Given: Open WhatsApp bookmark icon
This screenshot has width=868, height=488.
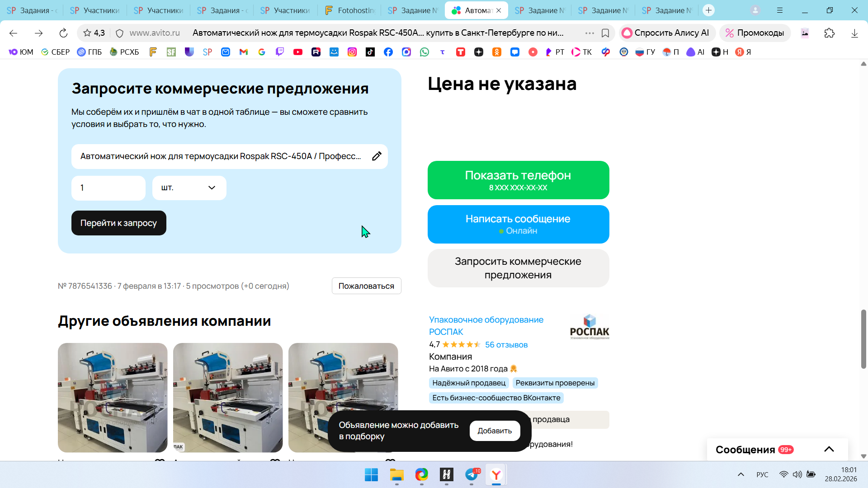Looking at the screenshot, I should coord(424,52).
